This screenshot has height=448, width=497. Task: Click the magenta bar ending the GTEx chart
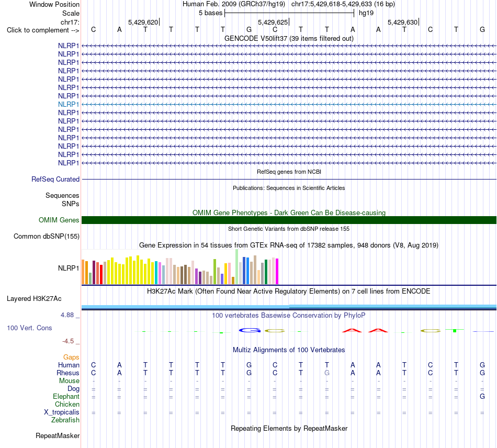click(277, 272)
